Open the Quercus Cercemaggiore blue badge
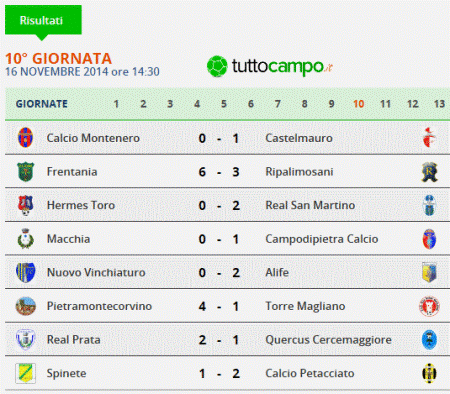The height and width of the screenshot is (394, 450). [429, 340]
